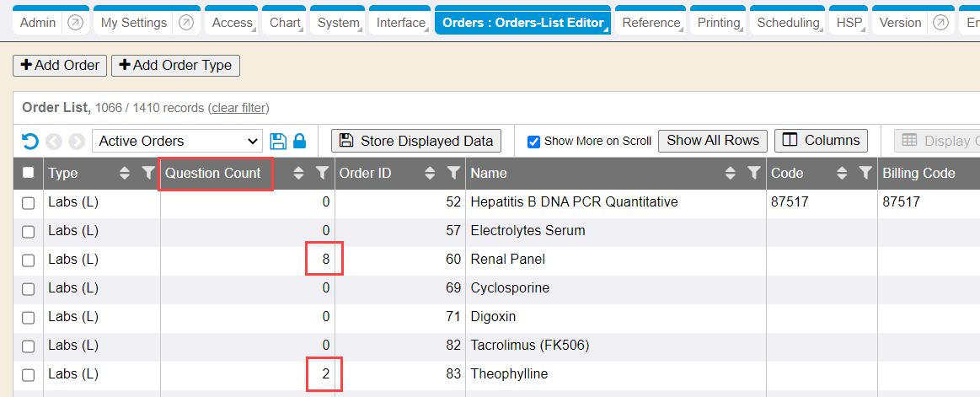Open filter for Type column
980x397 pixels.
[x=148, y=173]
